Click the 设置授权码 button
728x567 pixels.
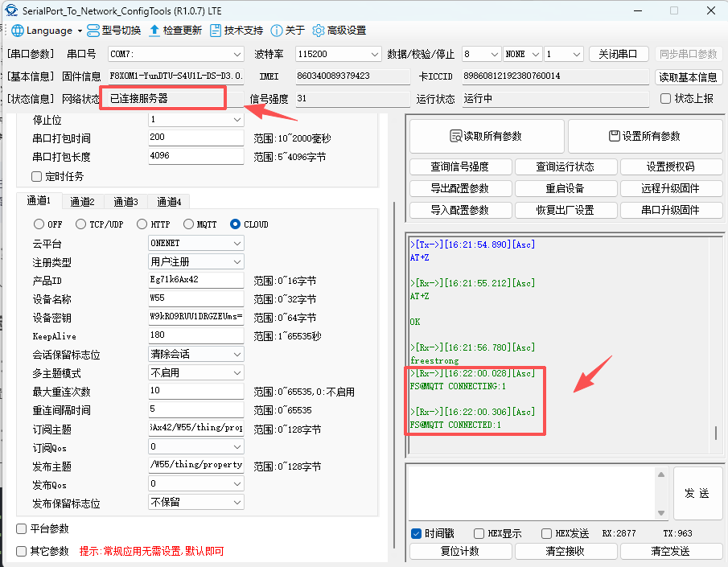[x=671, y=166]
